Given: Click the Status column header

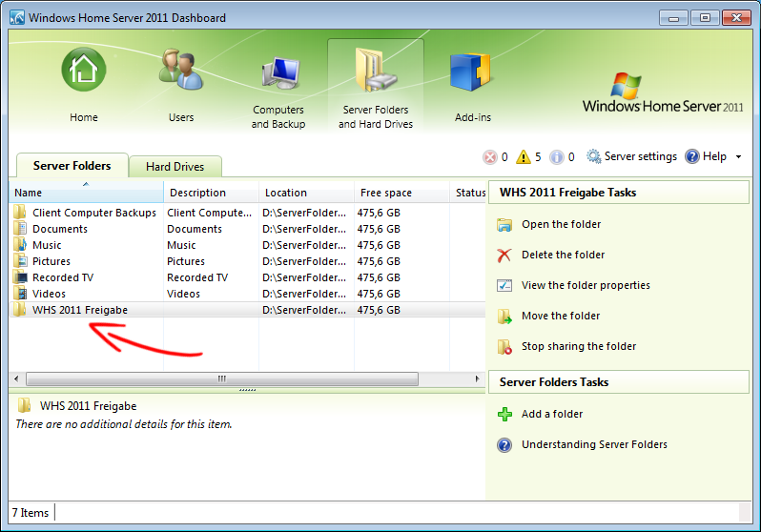Looking at the screenshot, I should (468, 193).
